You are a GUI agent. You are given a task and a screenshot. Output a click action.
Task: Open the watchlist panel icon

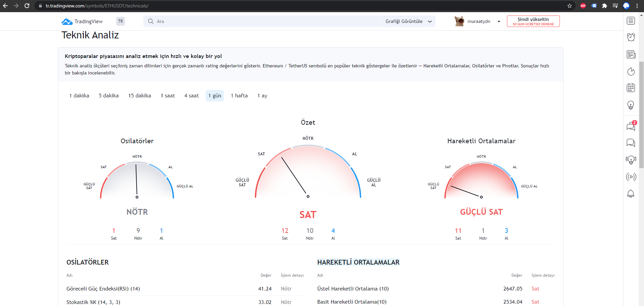tap(631, 21)
